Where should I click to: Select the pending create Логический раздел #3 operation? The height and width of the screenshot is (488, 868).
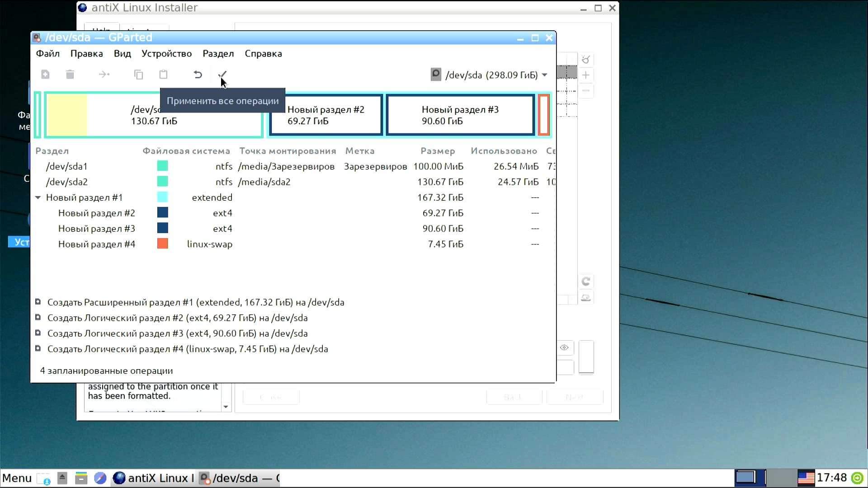pyautogui.click(x=178, y=333)
